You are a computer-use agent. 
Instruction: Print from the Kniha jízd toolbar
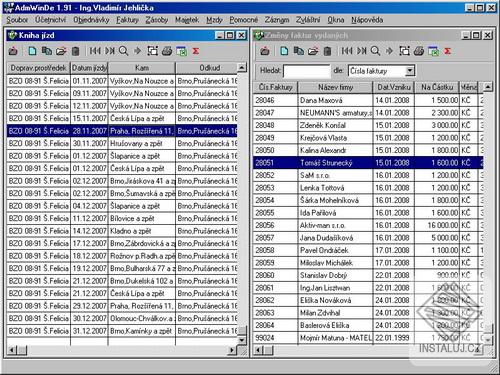(167, 51)
